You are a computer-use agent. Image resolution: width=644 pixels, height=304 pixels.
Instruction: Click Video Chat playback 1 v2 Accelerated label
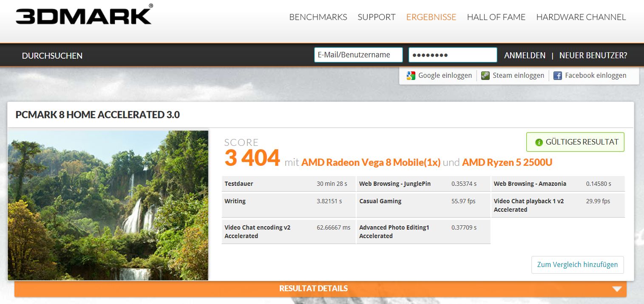coord(529,205)
